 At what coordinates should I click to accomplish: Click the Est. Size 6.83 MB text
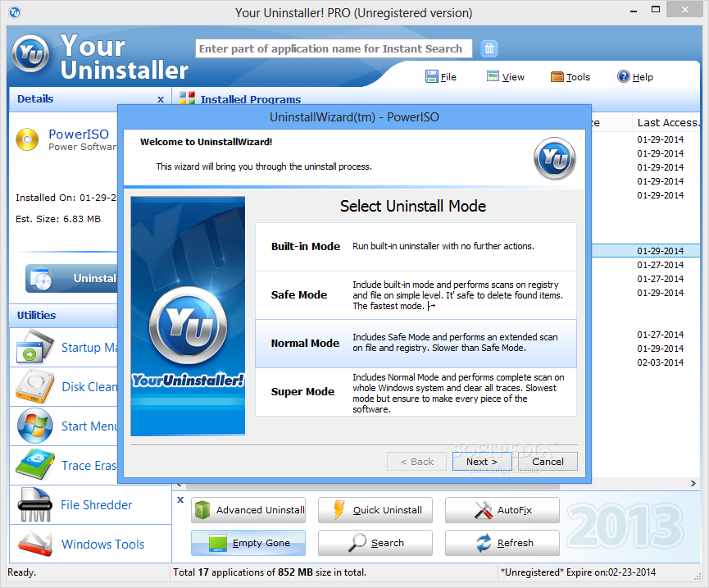pyautogui.click(x=58, y=219)
